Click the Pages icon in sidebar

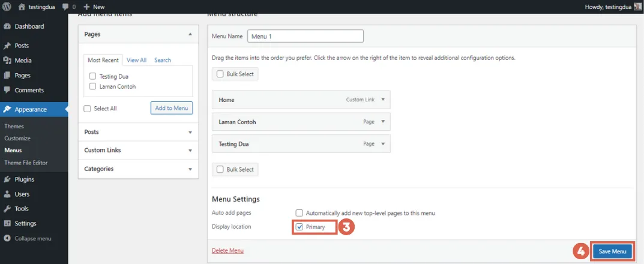7,76
